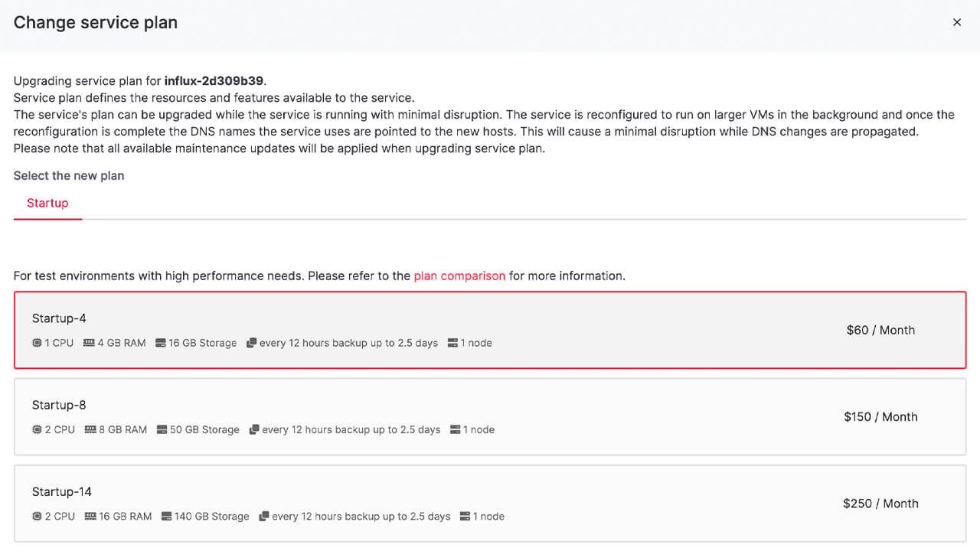Click the node icon in Startup-4 row
The height and width of the screenshot is (551, 980).
pyautogui.click(x=452, y=343)
